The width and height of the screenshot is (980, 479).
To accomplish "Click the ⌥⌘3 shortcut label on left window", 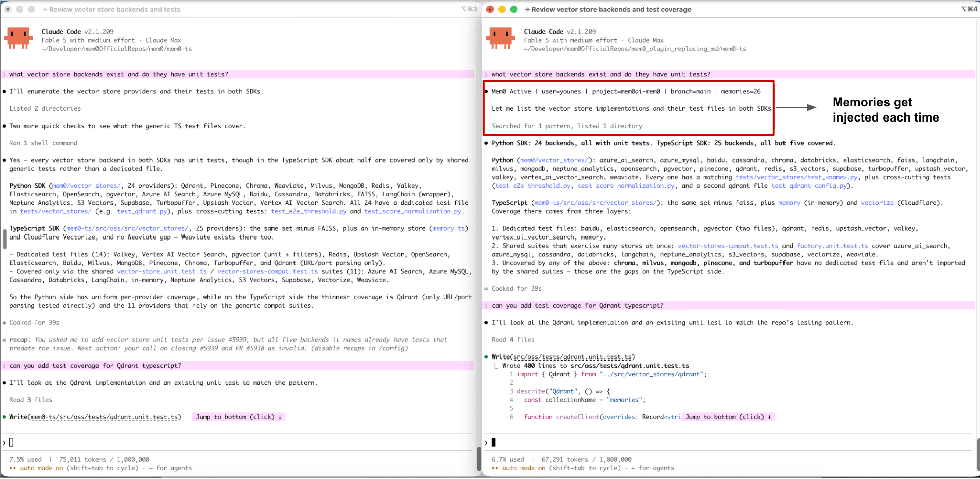I will point(469,9).
